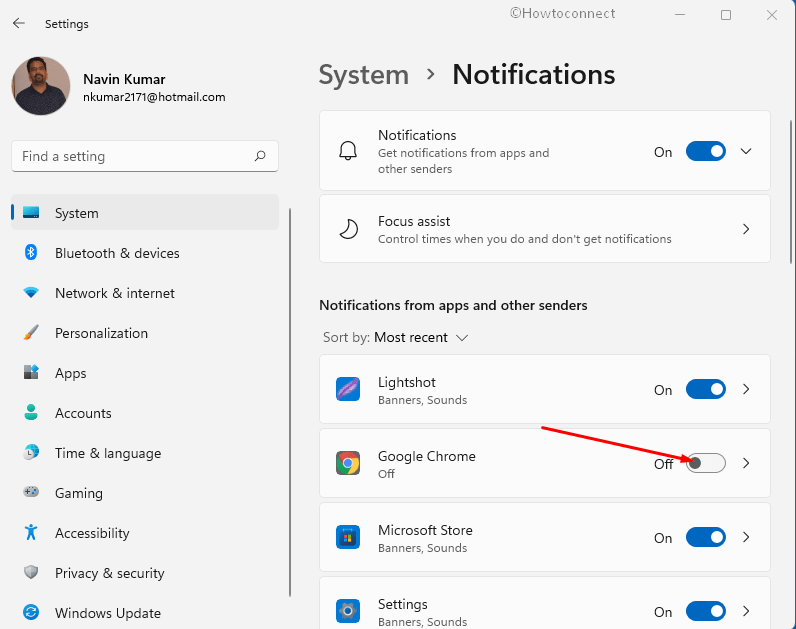The height and width of the screenshot is (629, 796).
Task: Click the Lightshot app icon
Action: pos(348,389)
